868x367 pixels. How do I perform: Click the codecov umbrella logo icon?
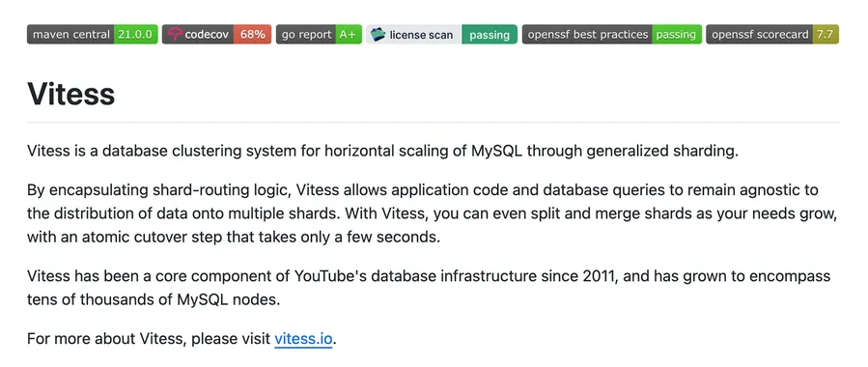tap(175, 35)
